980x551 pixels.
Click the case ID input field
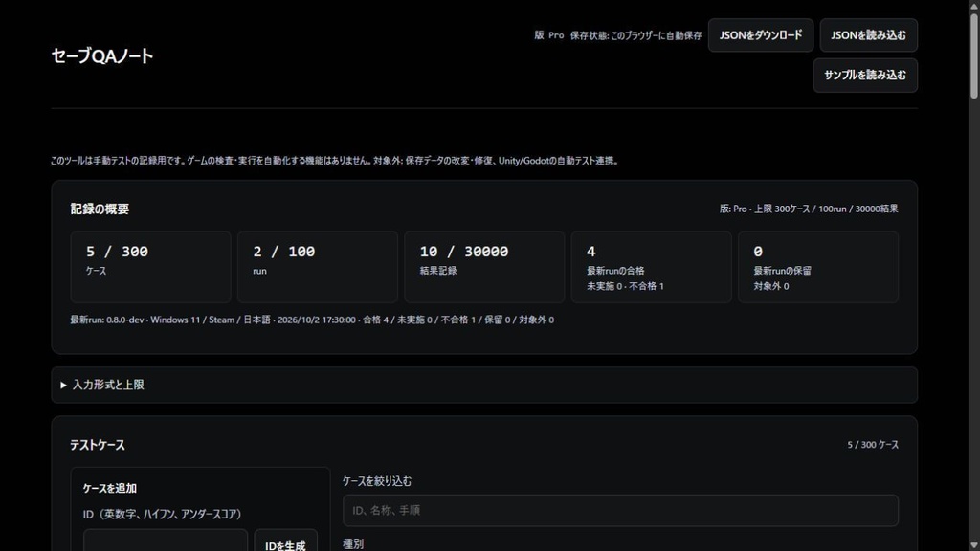pyautogui.click(x=165, y=541)
